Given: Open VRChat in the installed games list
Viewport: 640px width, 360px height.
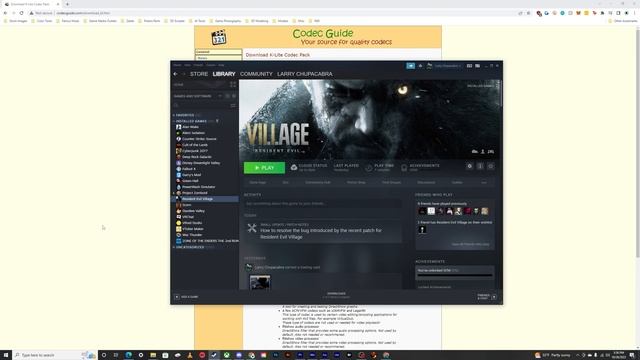Looking at the screenshot, I should 188,217.
